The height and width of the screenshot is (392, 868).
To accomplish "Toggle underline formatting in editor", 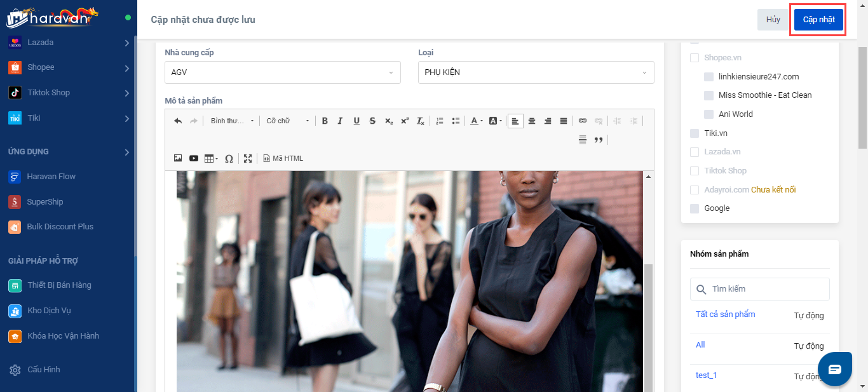I will (356, 121).
